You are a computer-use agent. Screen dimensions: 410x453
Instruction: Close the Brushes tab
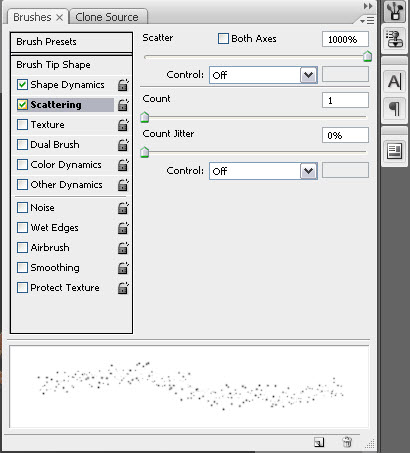[60, 17]
